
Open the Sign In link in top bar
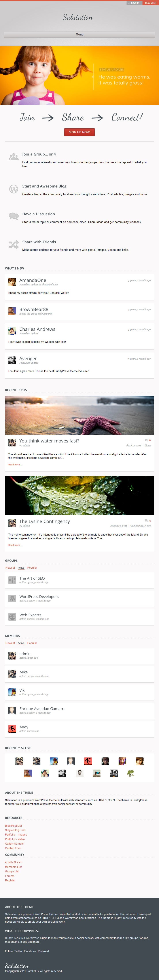[x=134, y=3]
